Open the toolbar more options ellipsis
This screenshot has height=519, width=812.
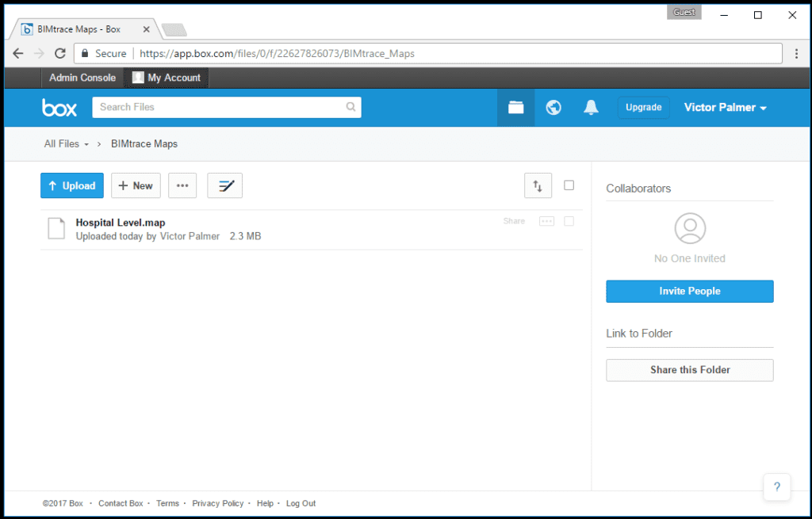[182, 185]
